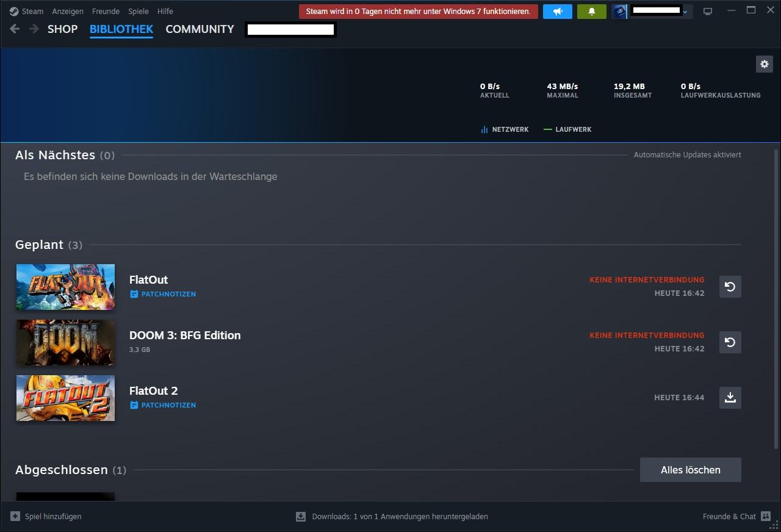This screenshot has height=532, width=781.
Task: Click the downloads icon in the bottom bar
Action: click(301, 517)
